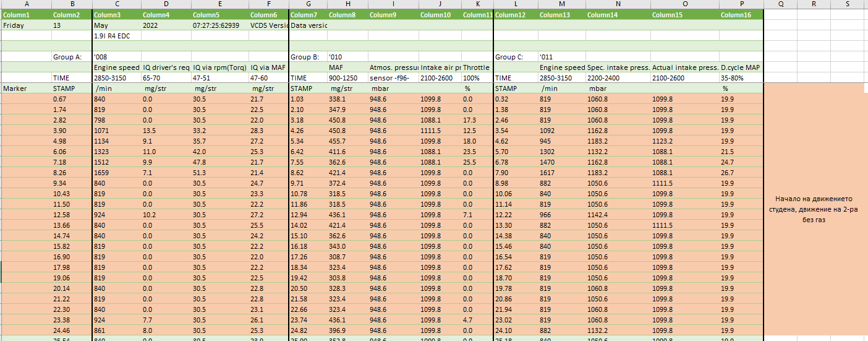Select the 35-80% range cell

[x=741, y=78]
